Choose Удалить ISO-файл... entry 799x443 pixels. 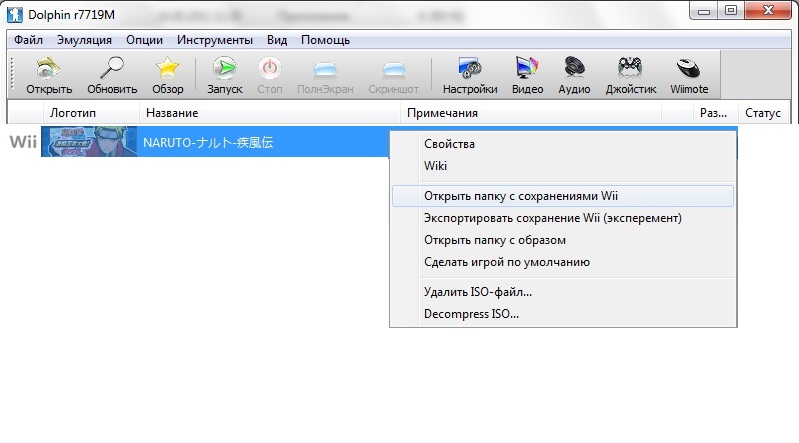pyautogui.click(x=563, y=292)
